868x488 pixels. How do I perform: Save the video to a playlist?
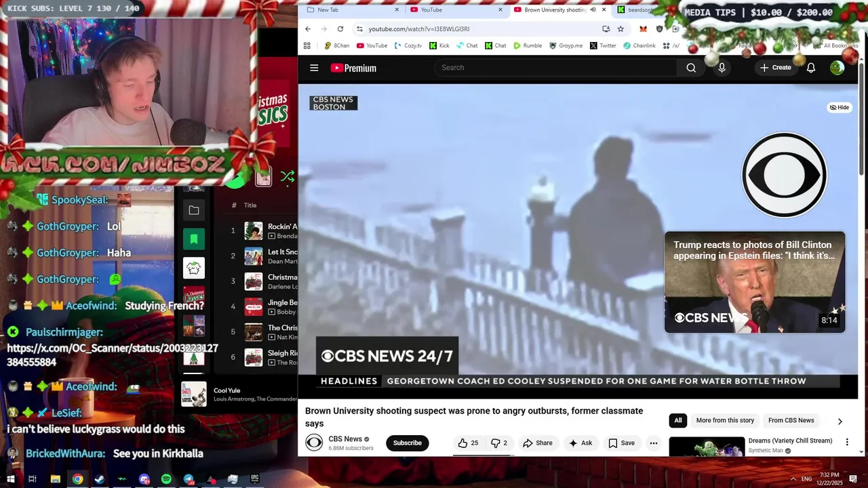pyautogui.click(x=621, y=443)
